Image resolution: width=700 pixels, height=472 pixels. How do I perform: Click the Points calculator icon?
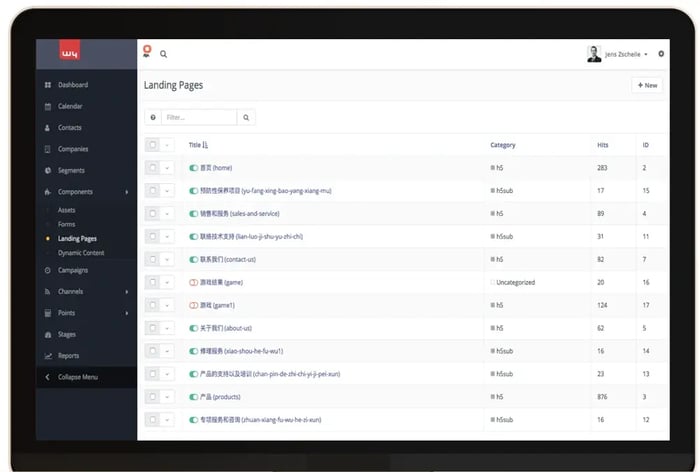[48, 313]
